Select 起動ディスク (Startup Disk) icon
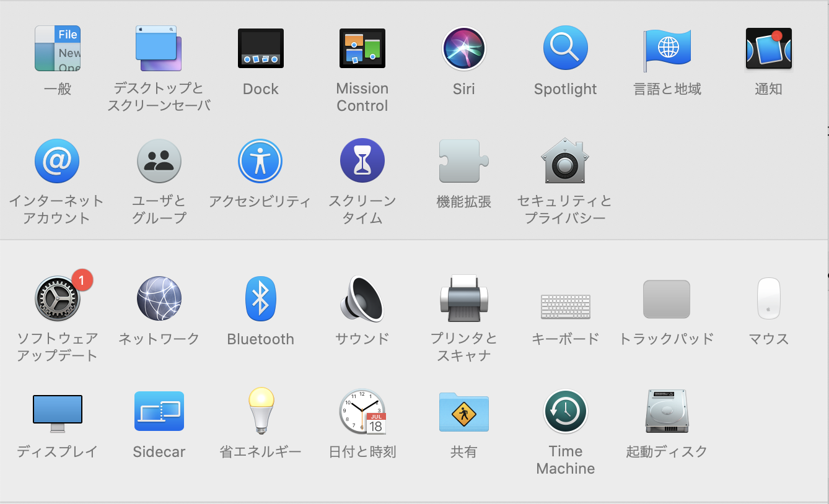The width and height of the screenshot is (829, 504). [667, 411]
